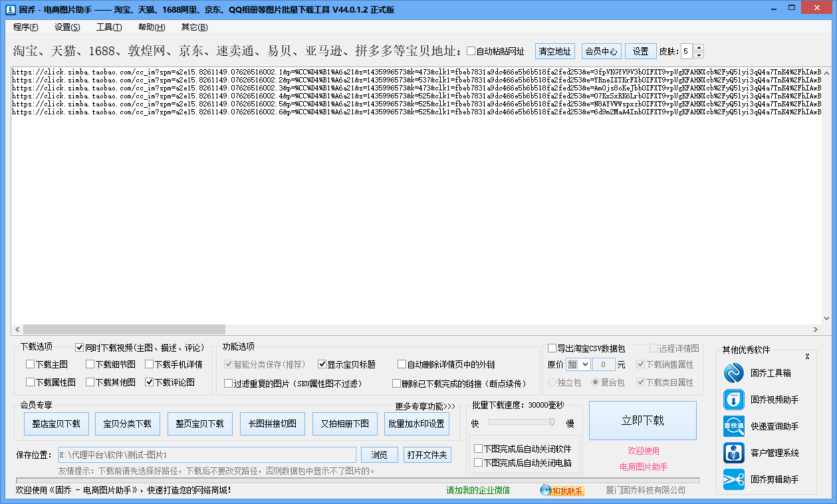Screen dimensions: 837x504
Task: Open the 原价 加 dropdown
Action: coord(578,364)
